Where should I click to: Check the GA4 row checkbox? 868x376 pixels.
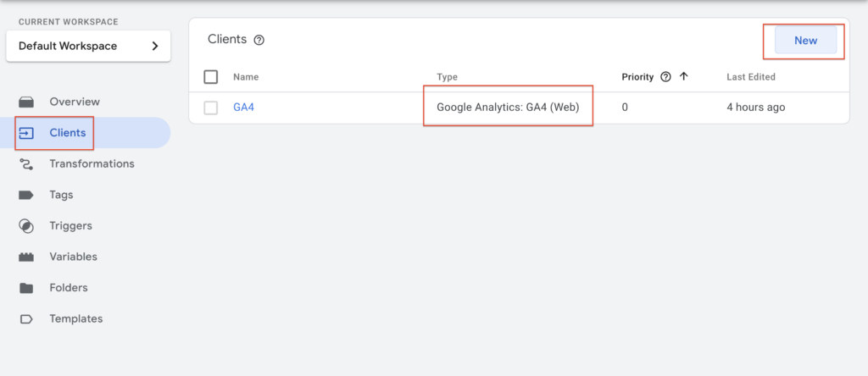point(211,108)
